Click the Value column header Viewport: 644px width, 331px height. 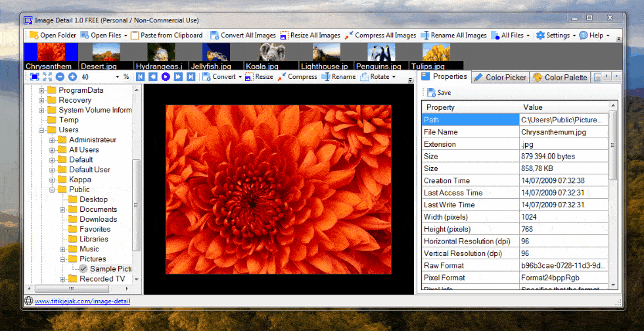coord(564,107)
